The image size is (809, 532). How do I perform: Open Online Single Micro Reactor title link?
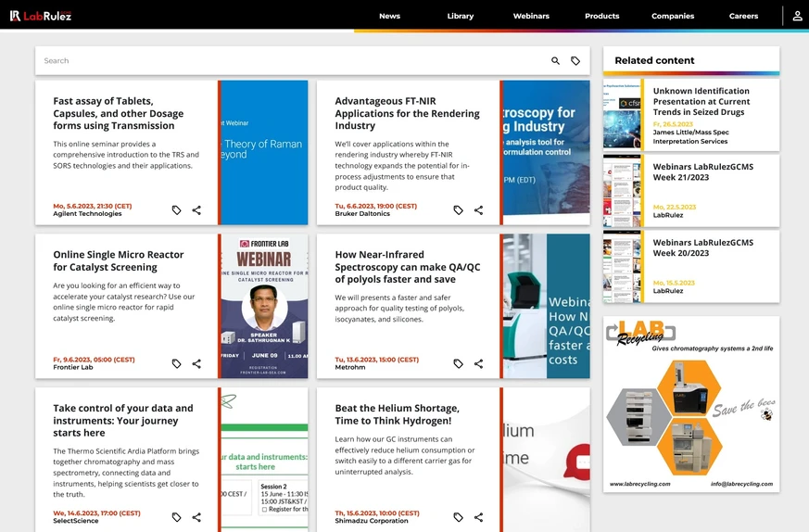pos(118,260)
